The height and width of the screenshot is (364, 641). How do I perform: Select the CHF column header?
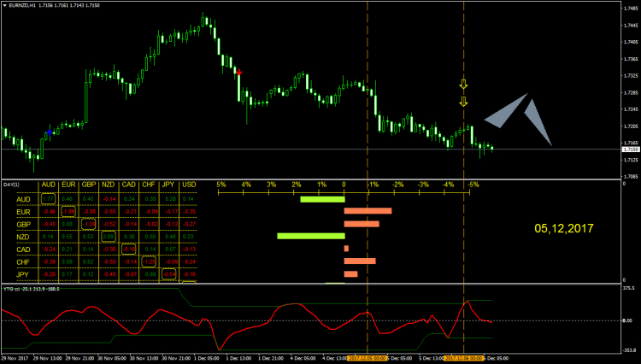149,185
